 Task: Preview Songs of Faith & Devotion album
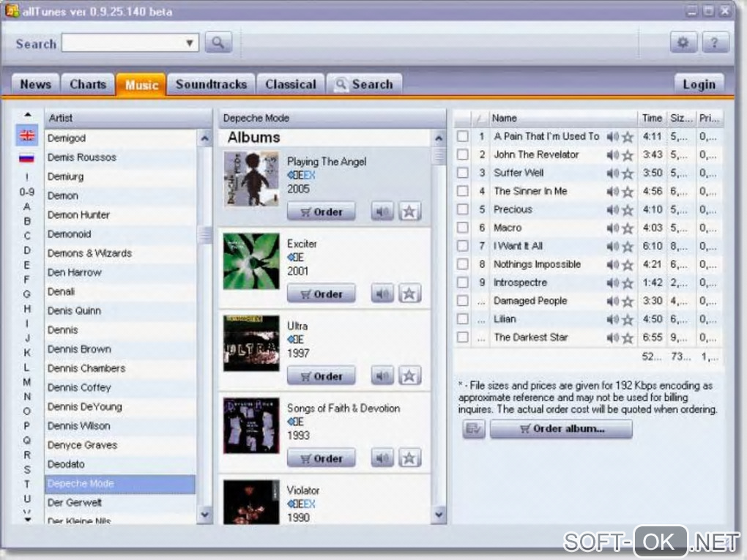382,458
